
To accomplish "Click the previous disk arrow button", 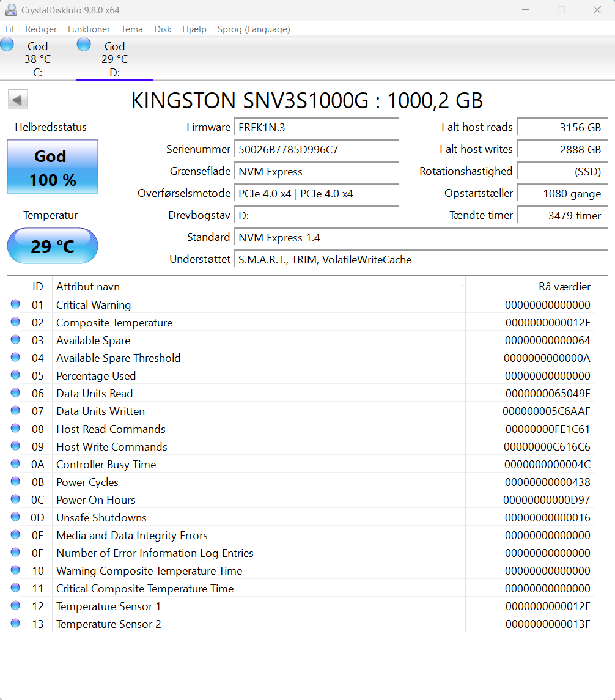I will [x=18, y=99].
